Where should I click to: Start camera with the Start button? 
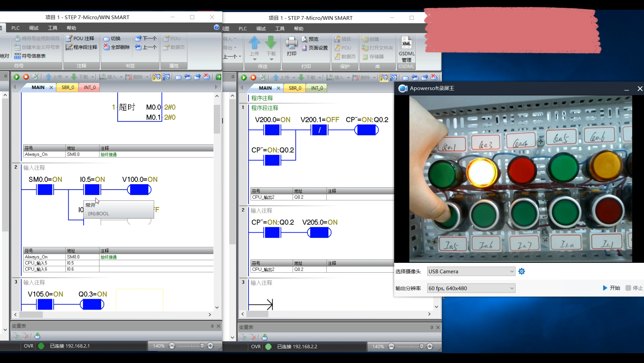611,288
